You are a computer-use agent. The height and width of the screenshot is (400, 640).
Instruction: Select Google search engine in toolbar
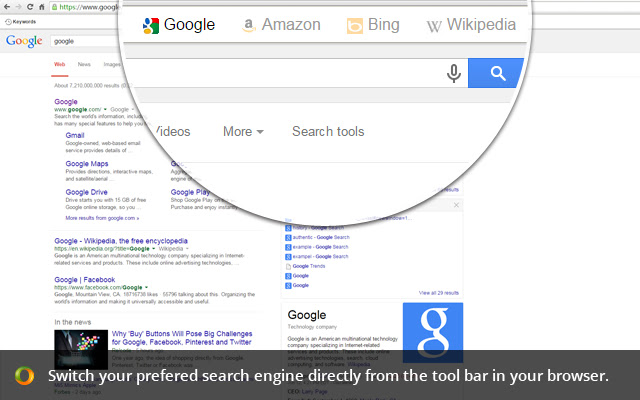(179, 24)
